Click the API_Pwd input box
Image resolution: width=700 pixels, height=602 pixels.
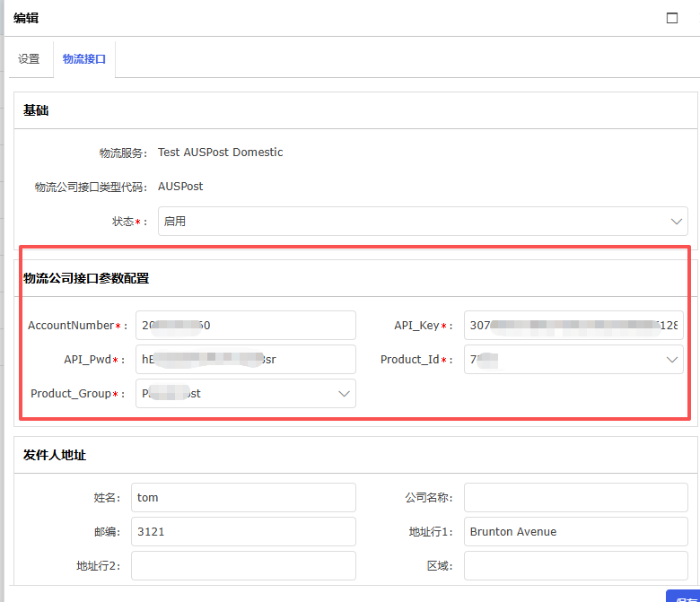pos(245,360)
